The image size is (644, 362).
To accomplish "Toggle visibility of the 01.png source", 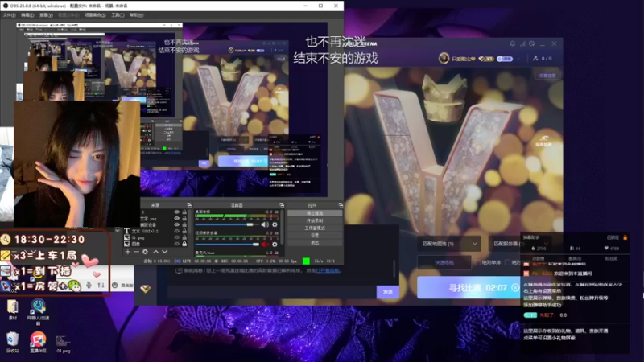I will pos(176,237).
